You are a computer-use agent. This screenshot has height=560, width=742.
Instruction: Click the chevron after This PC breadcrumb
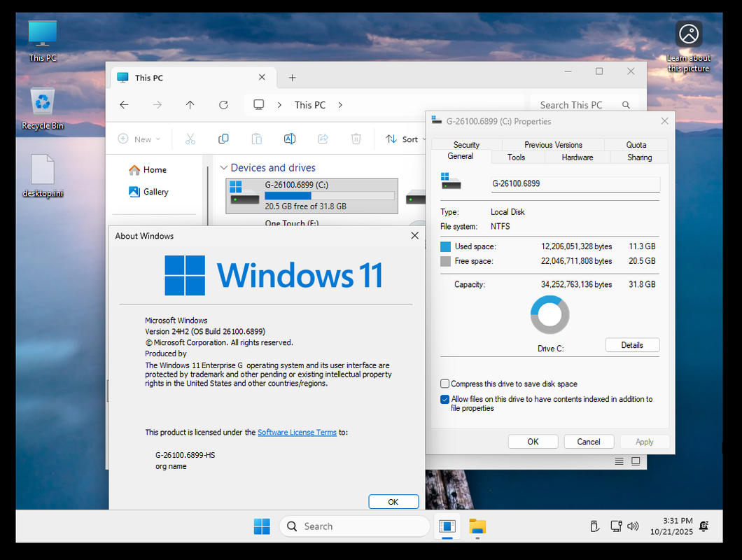[340, 105]
